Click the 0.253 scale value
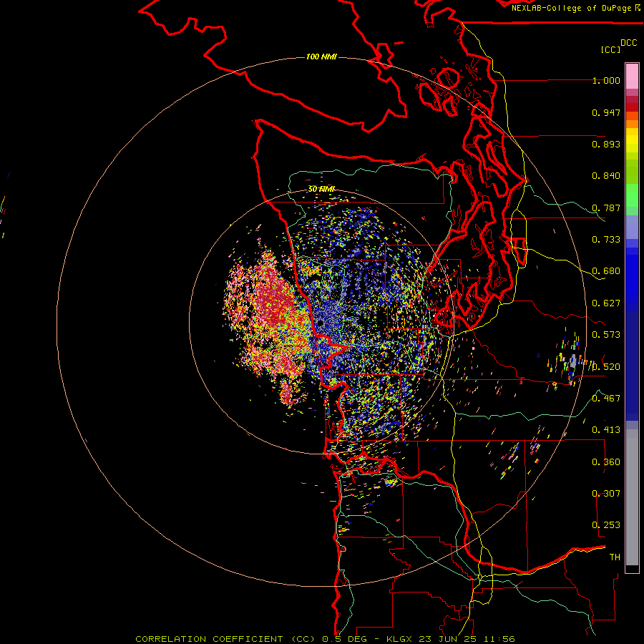The image size is (644, 644). 606,525
